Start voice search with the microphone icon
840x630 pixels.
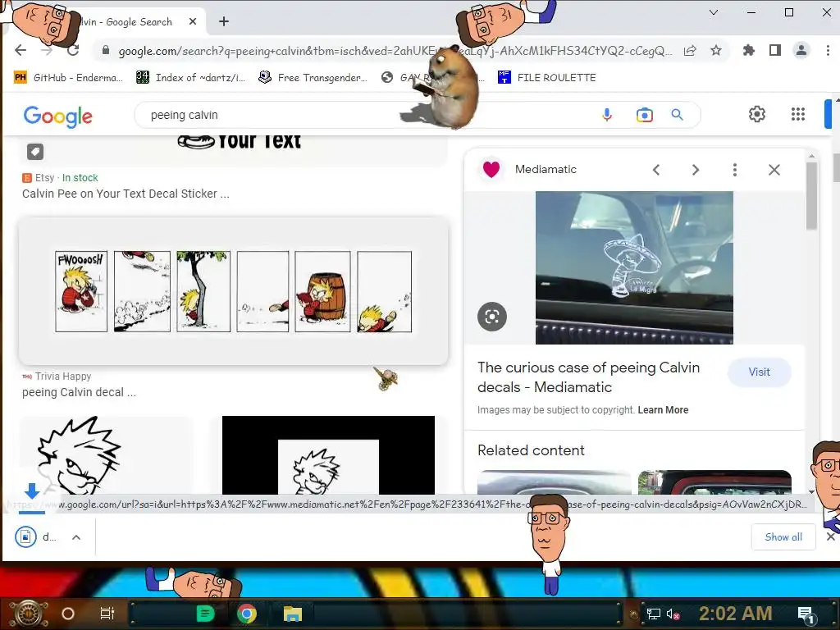[x=607, y=115]
